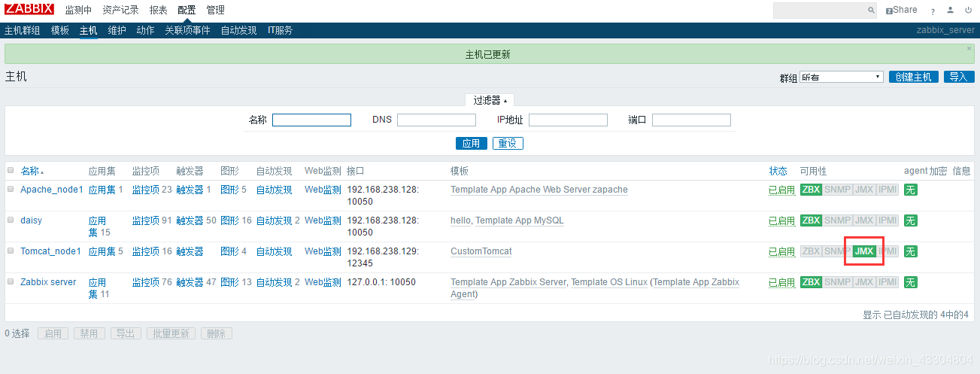
Task: Open the 资产记录 menu
Action: [120, 10]
